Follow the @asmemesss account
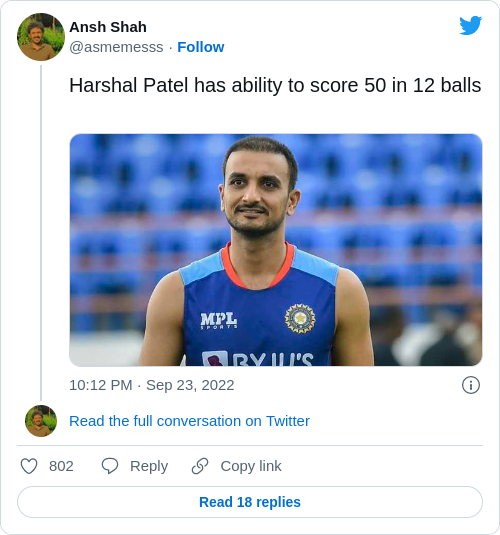The width and height of the screenshot is (500, 535). [201, 47]
